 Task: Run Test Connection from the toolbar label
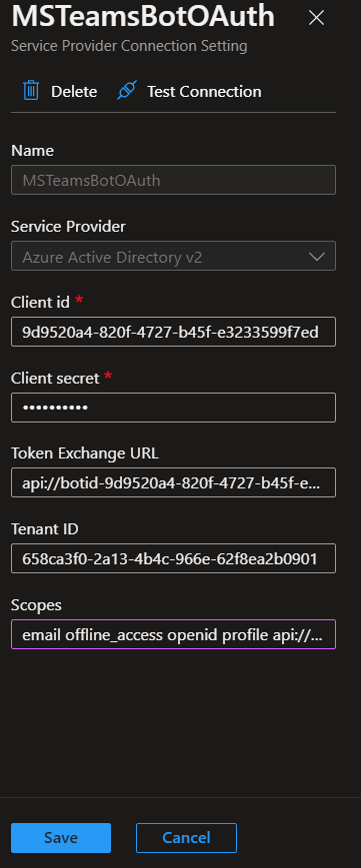(x=204, y=91)
